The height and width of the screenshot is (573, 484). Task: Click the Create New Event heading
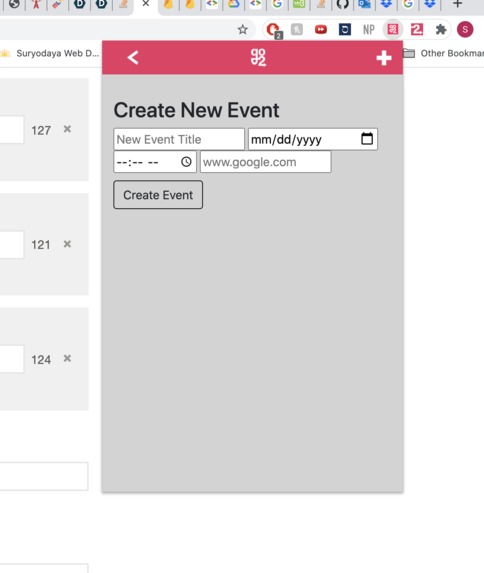point(196,110)
